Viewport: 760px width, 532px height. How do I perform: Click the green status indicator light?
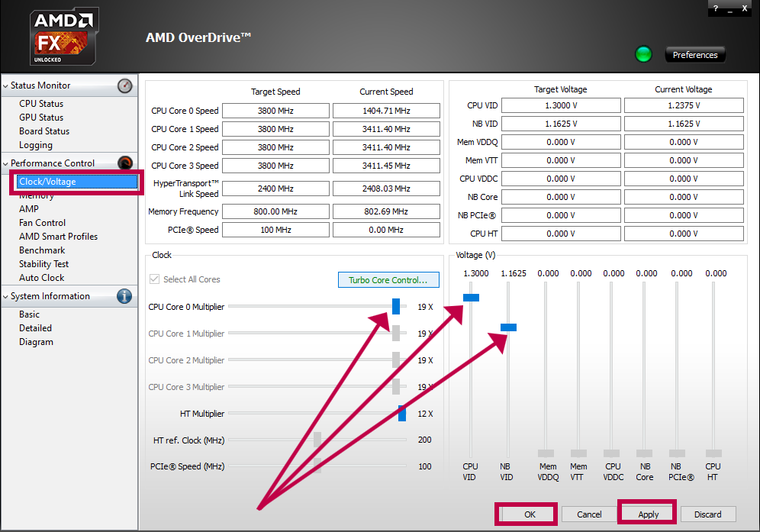[643, 54]
